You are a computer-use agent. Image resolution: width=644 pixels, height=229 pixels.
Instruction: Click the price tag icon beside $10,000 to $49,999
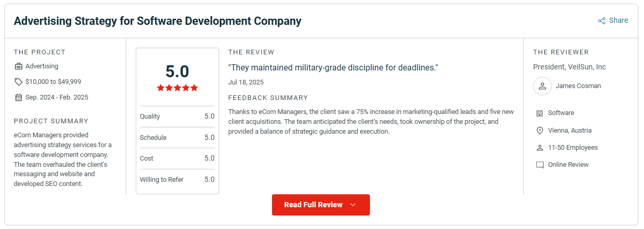(19, 82)
